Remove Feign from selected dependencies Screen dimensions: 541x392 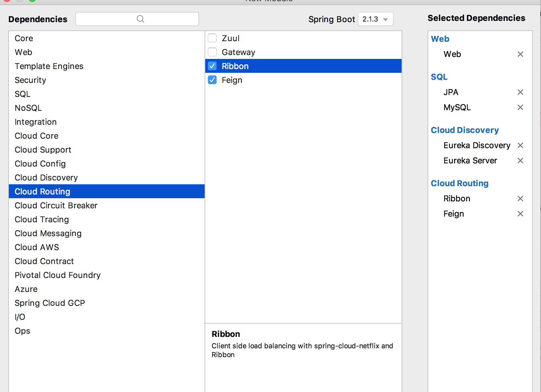[x=520, y=214]
